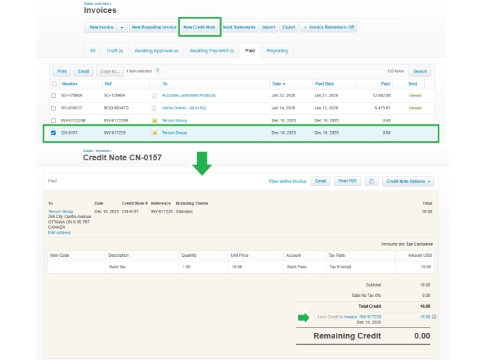The width and height of the screenshot is (480, 360).
Task: Click the New Repeating Invoice button
Action: [x=154, y=27]
